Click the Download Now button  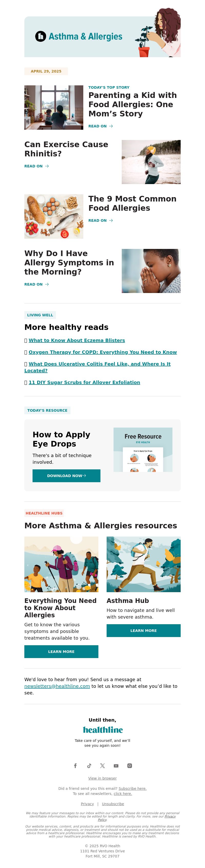(66, 476)
